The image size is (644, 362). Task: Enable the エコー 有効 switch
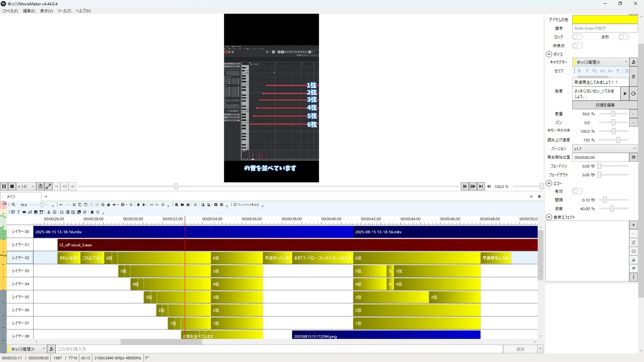pyautogui.click(x=577, y=191)
